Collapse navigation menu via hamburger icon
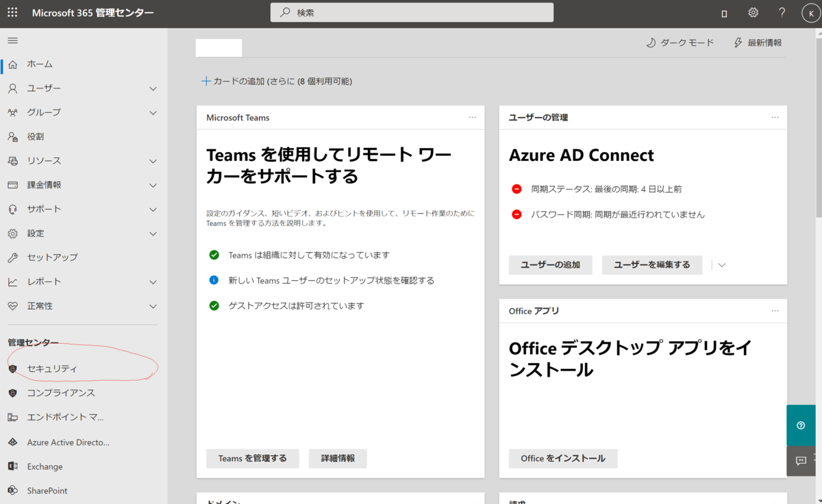This screenshot has width=822, height=504. pos(12,40)
